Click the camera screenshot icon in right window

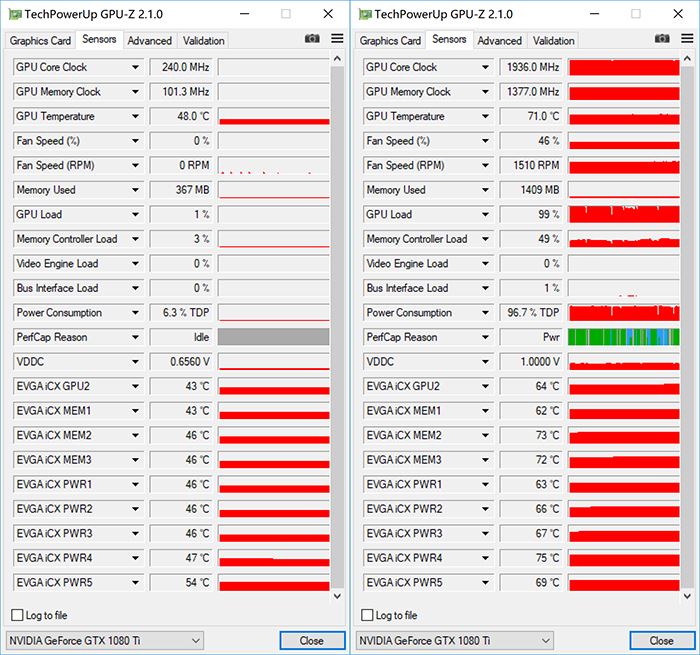pyautogui.click(x=664, y=38)
